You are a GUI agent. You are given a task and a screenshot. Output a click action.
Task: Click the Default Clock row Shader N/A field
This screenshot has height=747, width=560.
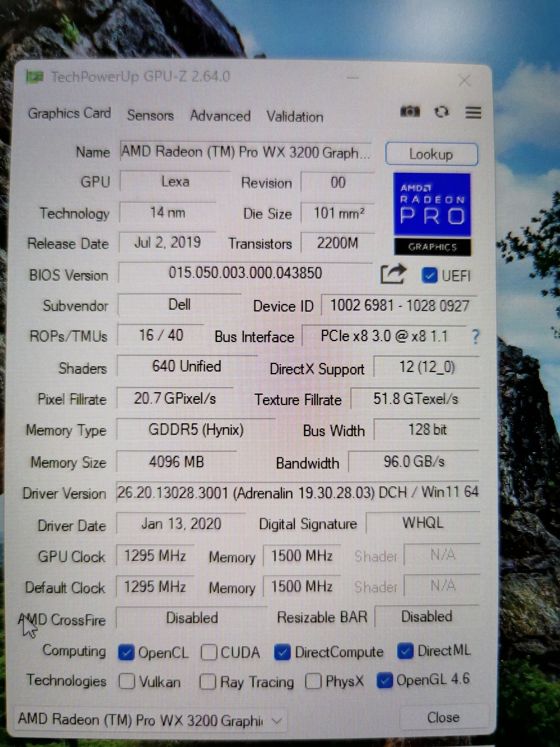[443, 586]
